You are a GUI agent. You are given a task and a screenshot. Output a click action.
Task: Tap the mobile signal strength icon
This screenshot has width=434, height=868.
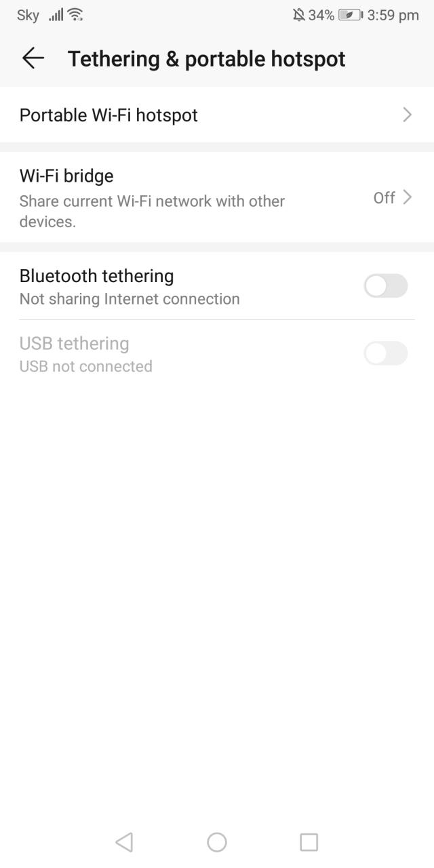(56, 15)
